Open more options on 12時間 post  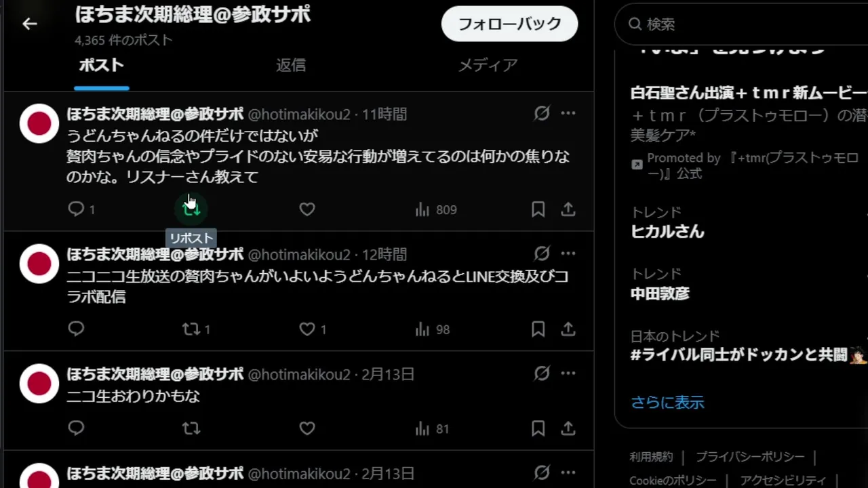pos(568,253)
